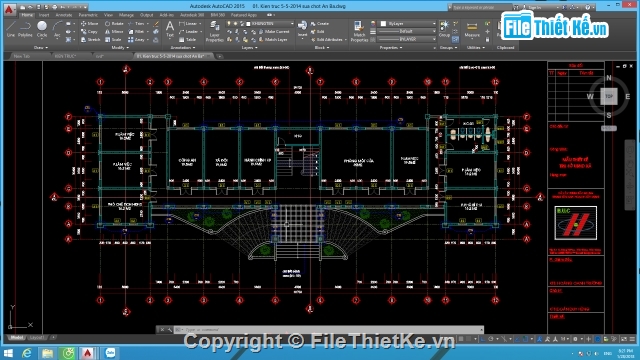The image size is (640, 360).
Task: Open the KIEN TRUC drawing file tab
Action: point(65,56)
